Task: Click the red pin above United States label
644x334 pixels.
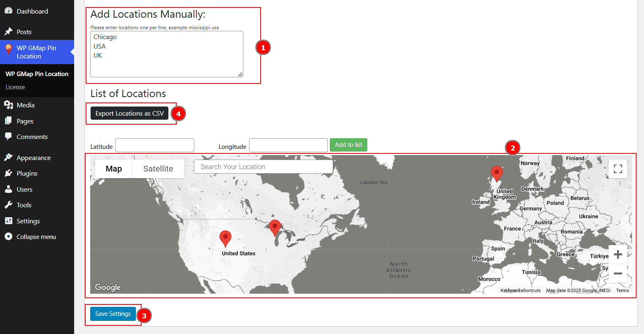Action: (x=225, y=239)
